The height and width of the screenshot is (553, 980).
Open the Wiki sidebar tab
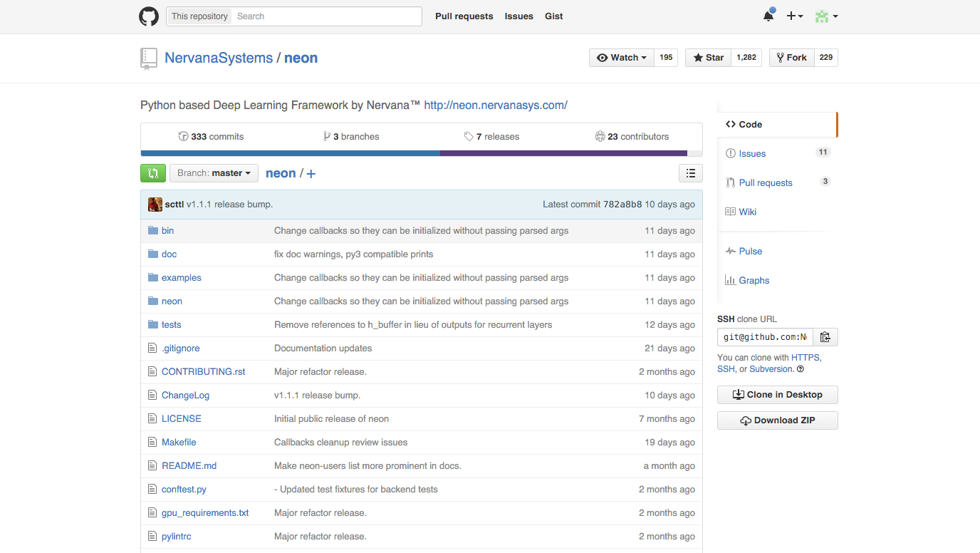[778, 212]
